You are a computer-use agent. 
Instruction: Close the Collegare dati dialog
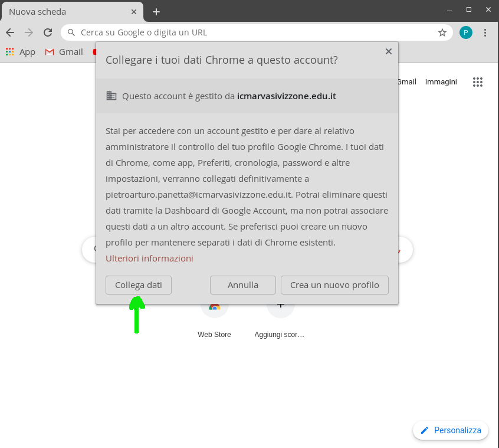[389, 51]
